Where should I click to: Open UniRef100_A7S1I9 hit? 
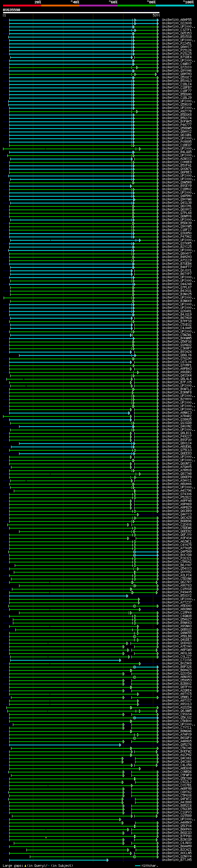pos(177,260)
